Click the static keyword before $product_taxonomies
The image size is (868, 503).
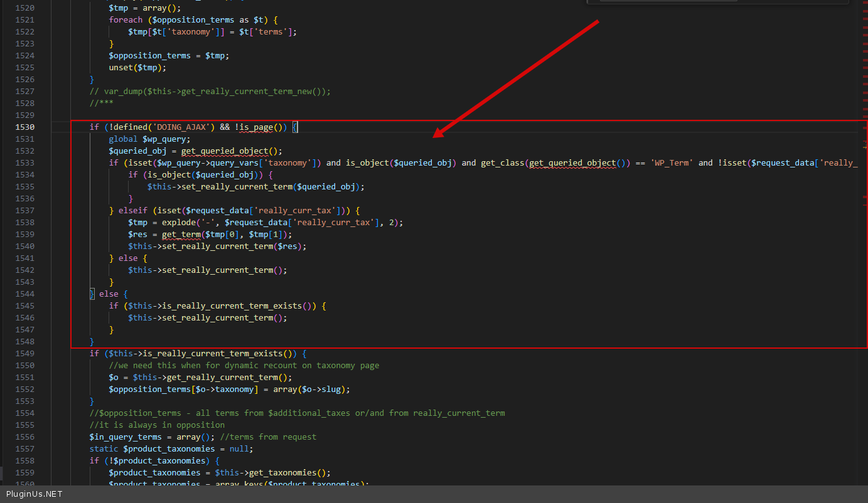pyautogui.click(x=104, y=449)
